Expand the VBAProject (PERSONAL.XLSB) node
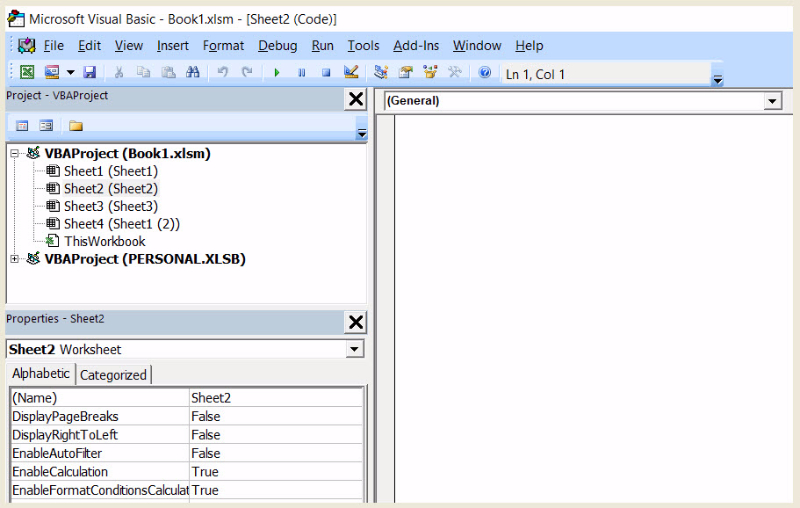 pyautogui.click(x=15, y=260)
